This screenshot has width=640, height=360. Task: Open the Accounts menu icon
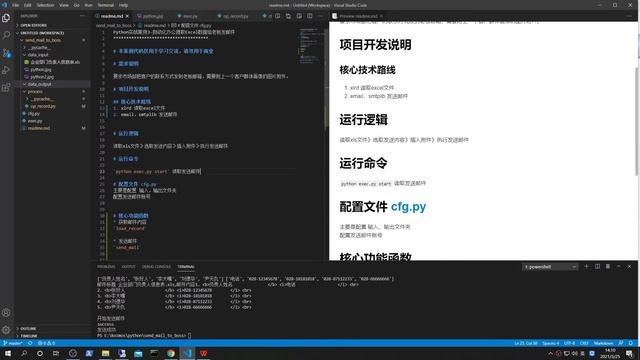click(6, 313)
